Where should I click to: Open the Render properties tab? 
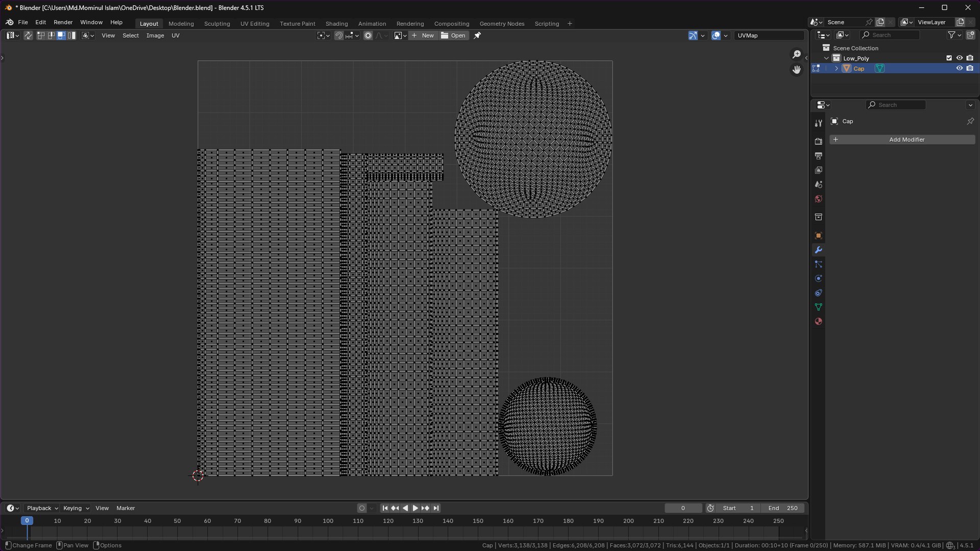click(x=818, y=141)
